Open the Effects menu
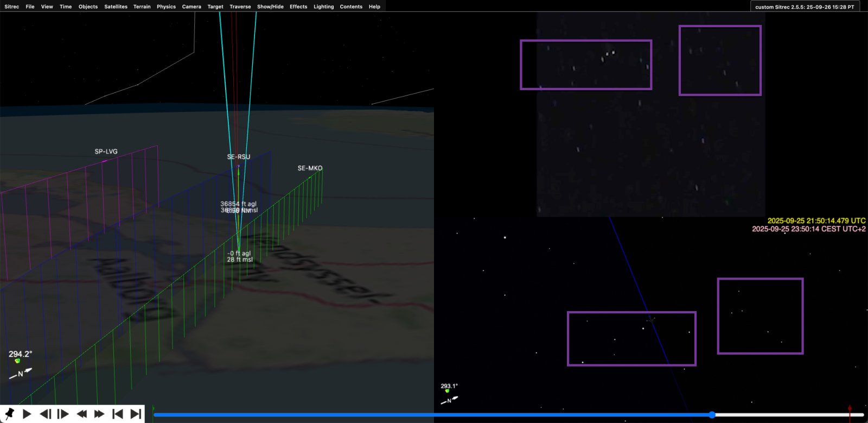 click(298, 7)
